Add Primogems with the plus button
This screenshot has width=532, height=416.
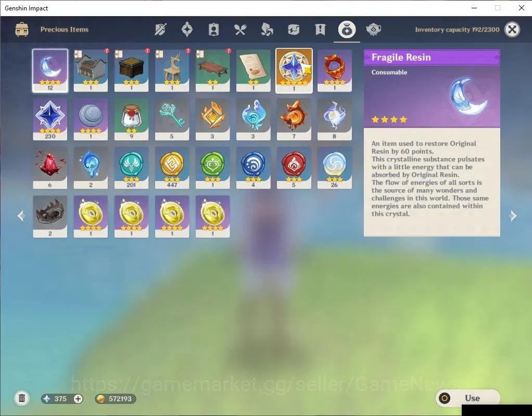coord(78,399)
